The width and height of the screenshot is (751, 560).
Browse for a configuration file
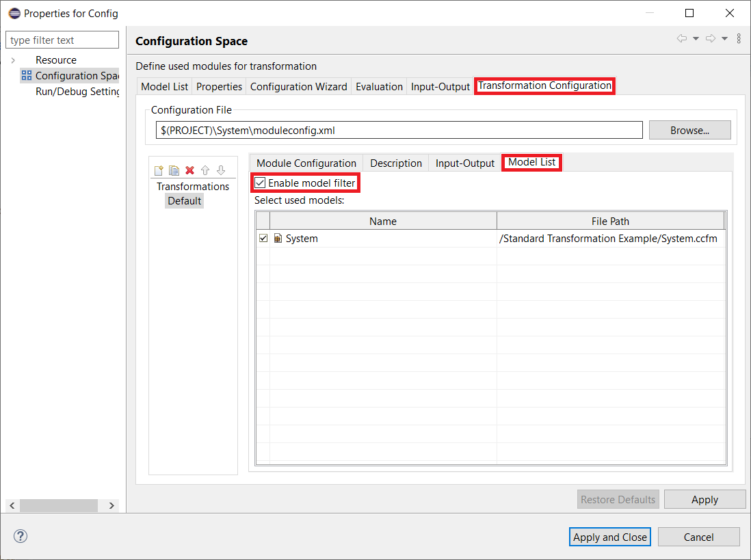point(689,130)
